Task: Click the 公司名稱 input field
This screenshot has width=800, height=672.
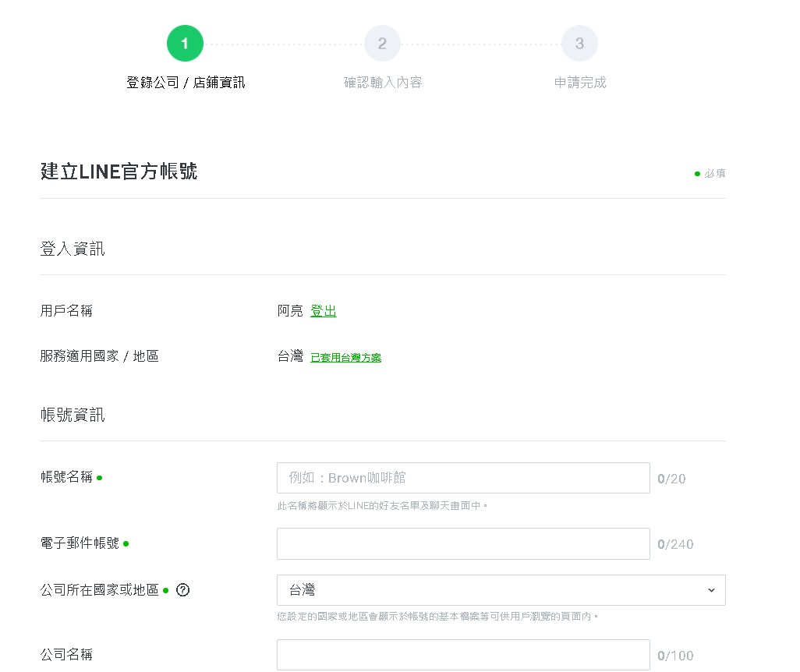Action: [x=462, y=655]
